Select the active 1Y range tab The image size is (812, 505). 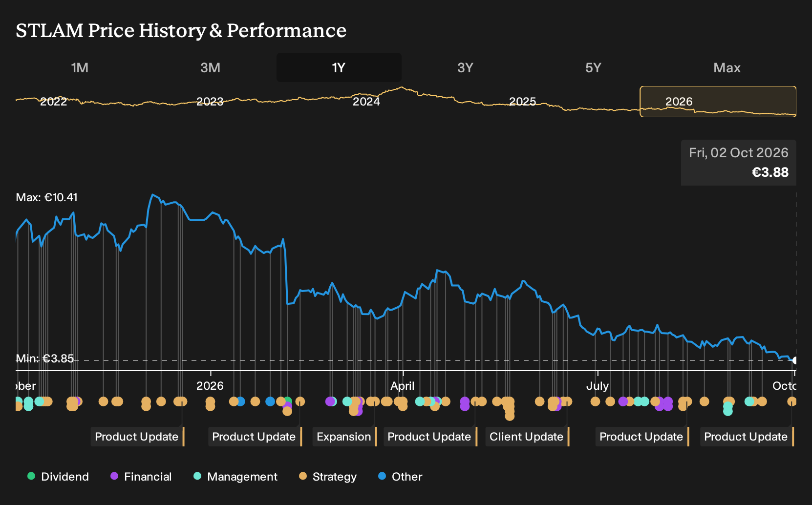click(x=339, y=67)
